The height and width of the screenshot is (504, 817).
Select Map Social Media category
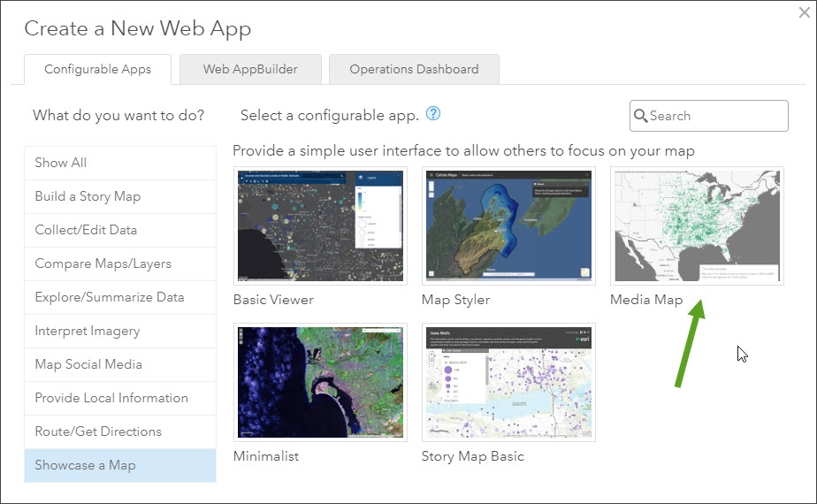[x=120, y=364]
